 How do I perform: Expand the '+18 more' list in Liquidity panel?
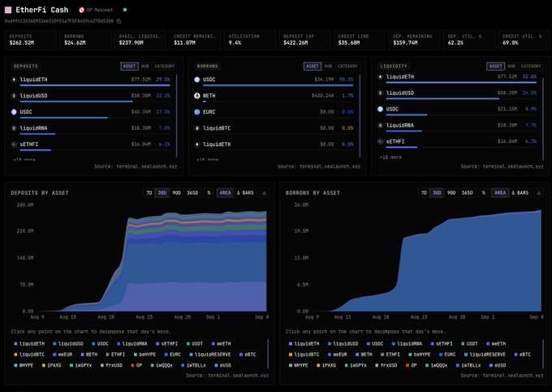[390, 157]
